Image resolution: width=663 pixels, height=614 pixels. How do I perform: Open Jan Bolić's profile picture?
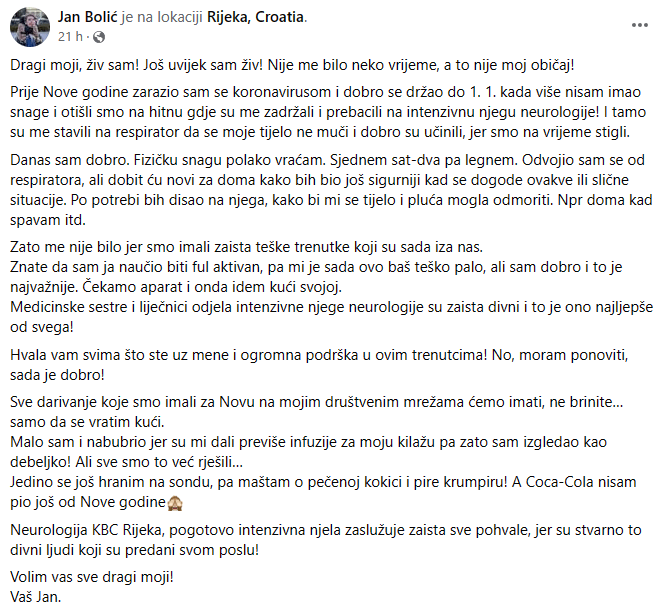[x=28, y=27]
